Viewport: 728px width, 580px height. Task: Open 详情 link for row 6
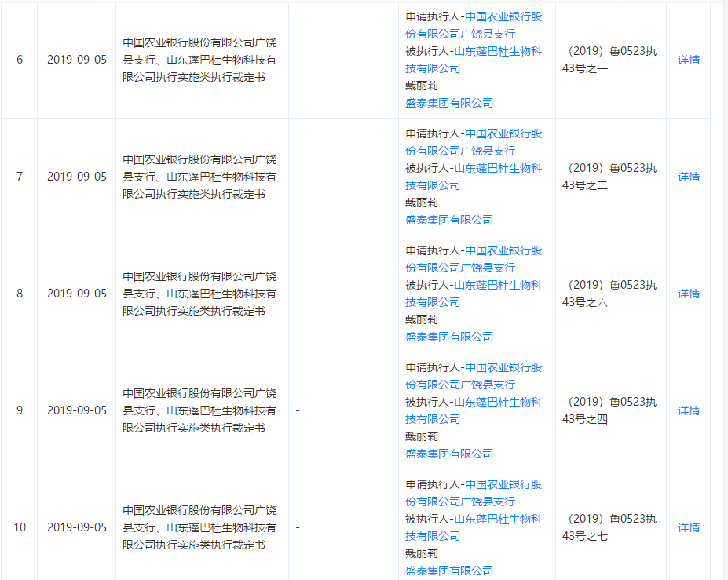[x=689, y=60]
